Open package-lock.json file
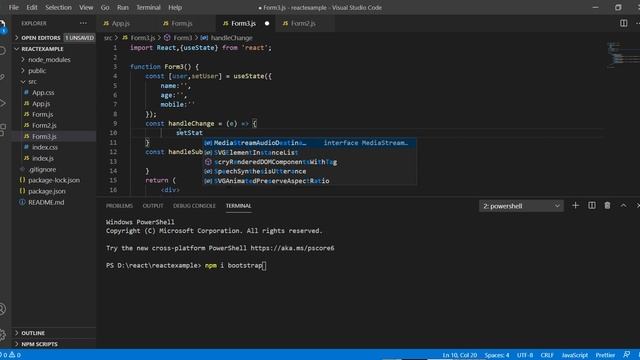Image resolution: width=640 pixels, height=360 pixels. coord(54,180)
